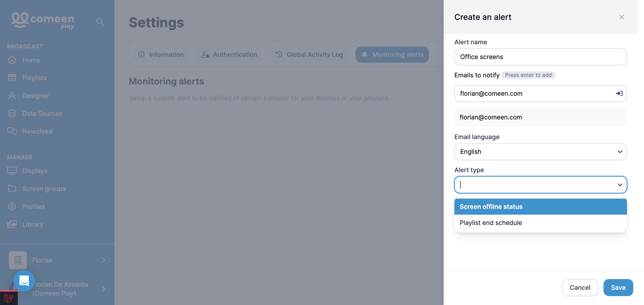
Task: Click the Designer icon in sidebar
Action: tap(12, 95)
